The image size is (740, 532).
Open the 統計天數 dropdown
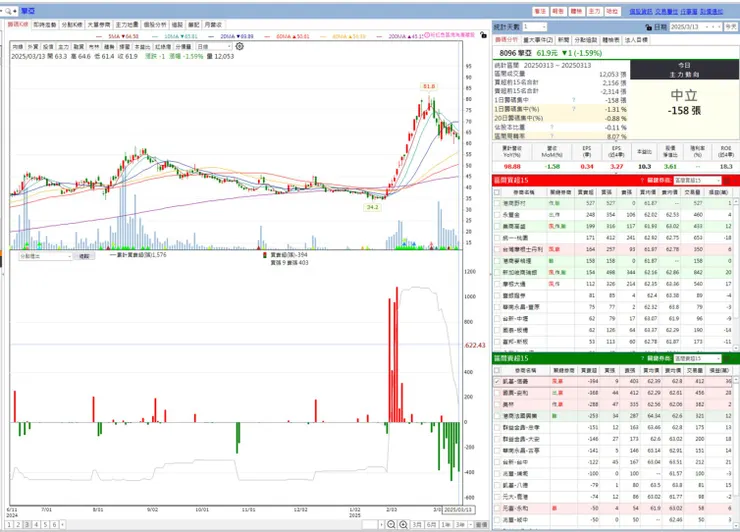(534, 27)
